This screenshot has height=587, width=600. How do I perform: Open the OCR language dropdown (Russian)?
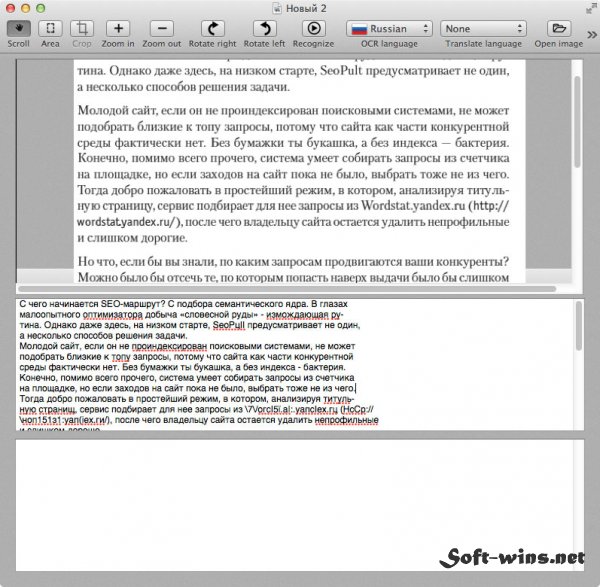[x=390, y=29]
